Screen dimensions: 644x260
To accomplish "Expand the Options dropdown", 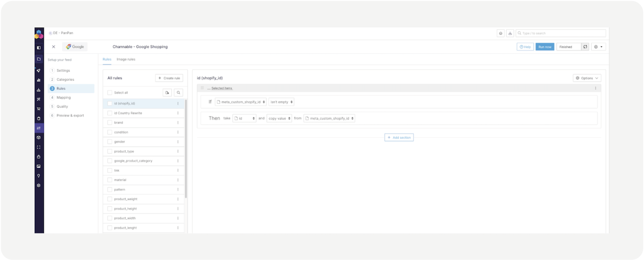I will point(587,78).
